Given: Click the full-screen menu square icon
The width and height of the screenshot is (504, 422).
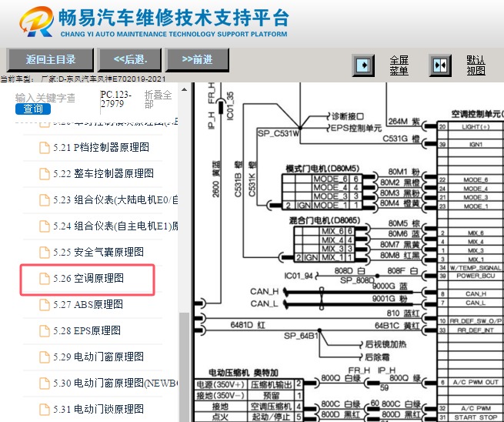Looking at the screenshot, I should tap(363, 65).
